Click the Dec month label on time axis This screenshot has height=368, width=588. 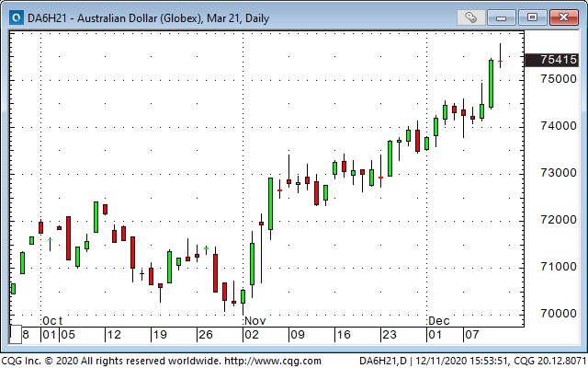coord(438,321)
